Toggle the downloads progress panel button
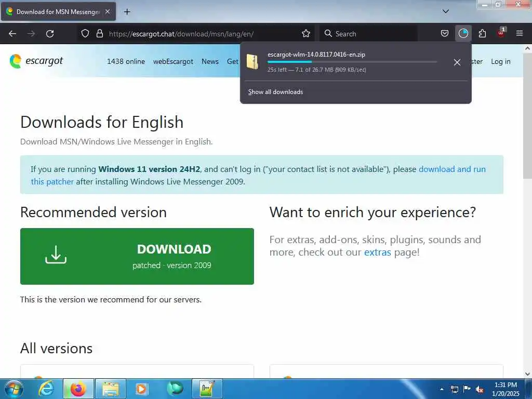Screen dimensions: 532x399 (463, 34)
